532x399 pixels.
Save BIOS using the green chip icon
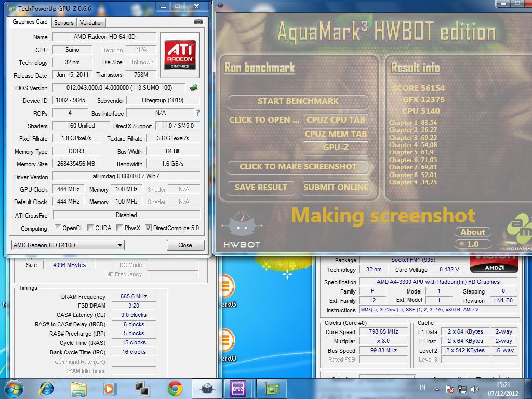[194, 88]
